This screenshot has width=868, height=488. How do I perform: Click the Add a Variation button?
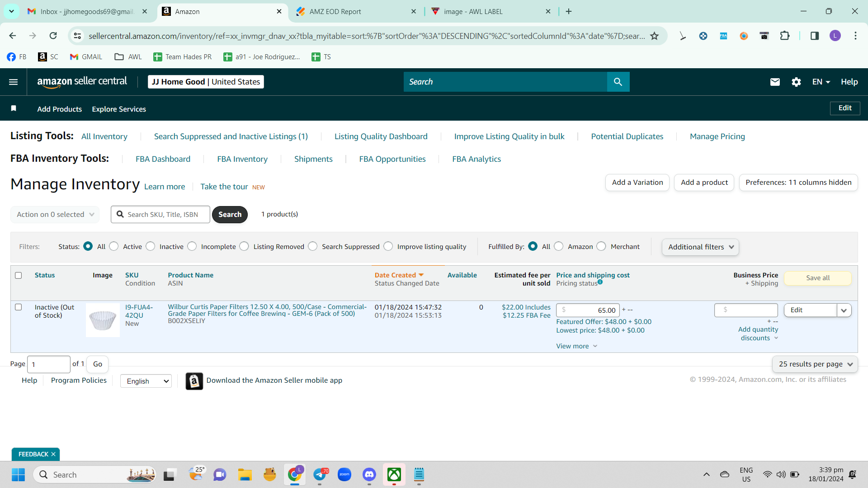coord(637,183)
